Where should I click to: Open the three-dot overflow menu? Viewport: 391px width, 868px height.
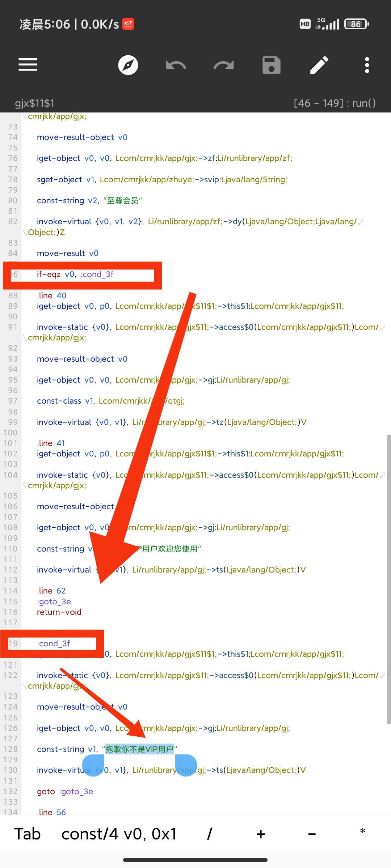(x=367, y=65)
